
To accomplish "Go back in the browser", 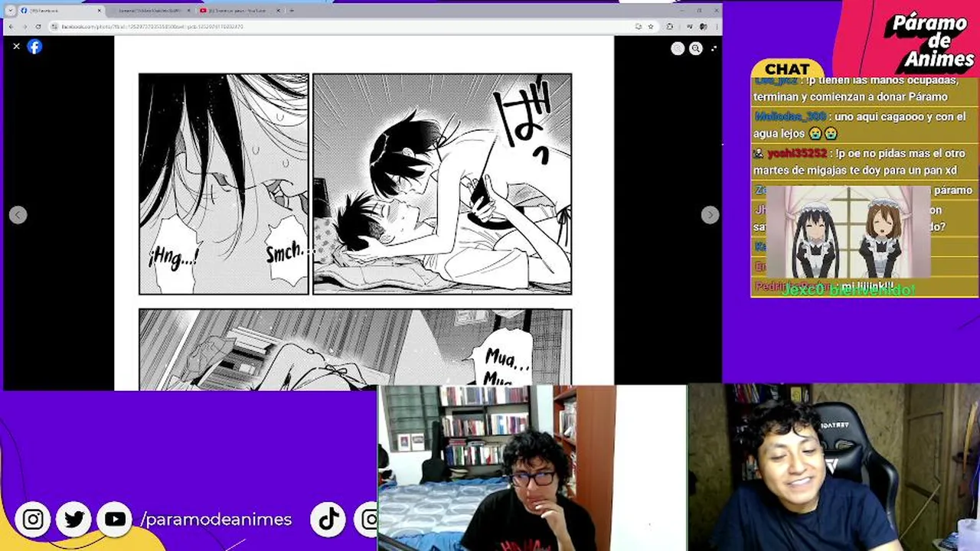I will pos(11,26).
